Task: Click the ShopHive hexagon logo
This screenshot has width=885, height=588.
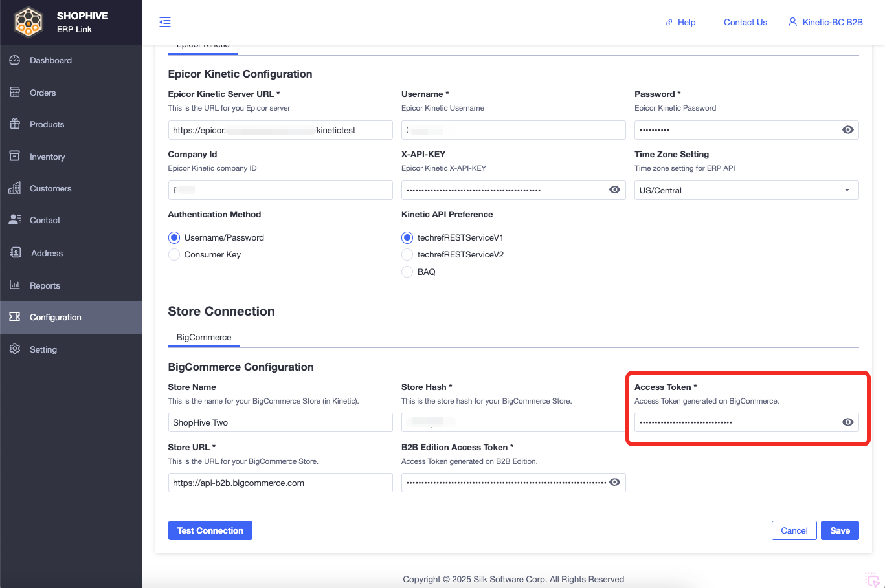Action: tap(28, 22)
